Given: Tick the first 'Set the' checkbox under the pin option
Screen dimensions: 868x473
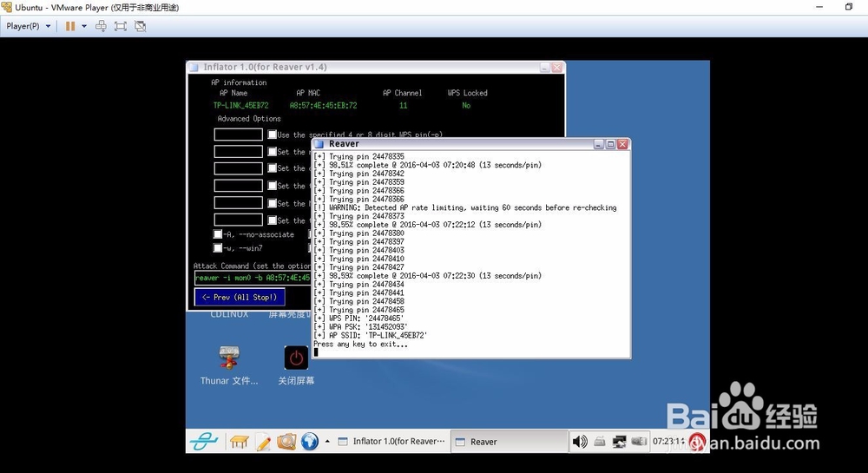Looking at the screenshot, I should pos(272,151).
